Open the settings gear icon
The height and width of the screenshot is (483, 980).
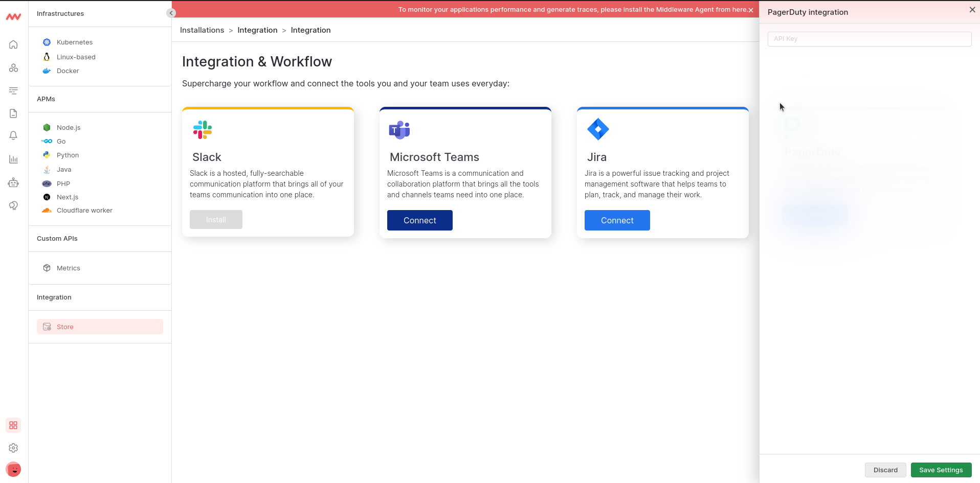click(x=13, y=448)
